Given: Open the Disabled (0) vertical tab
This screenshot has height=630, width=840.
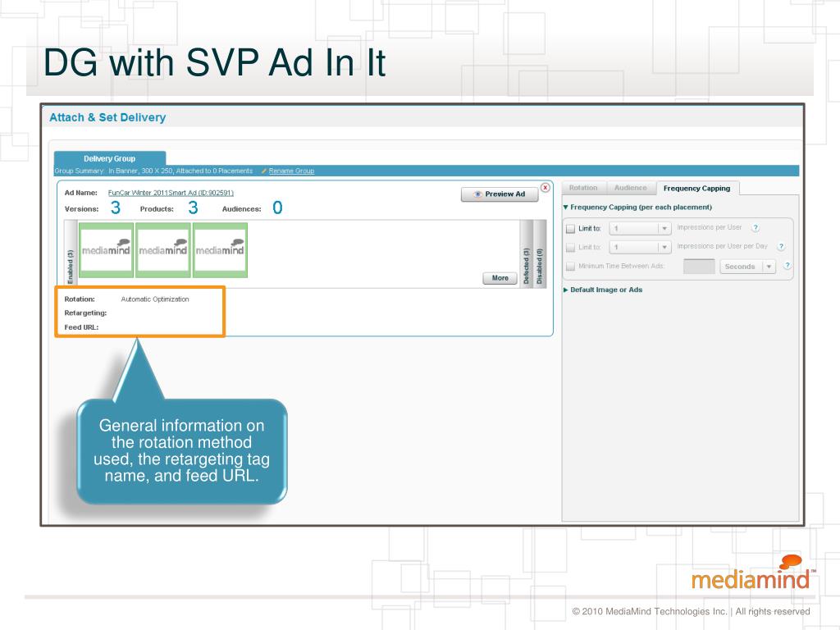Looking at the screenshot, I should (540, 254).
